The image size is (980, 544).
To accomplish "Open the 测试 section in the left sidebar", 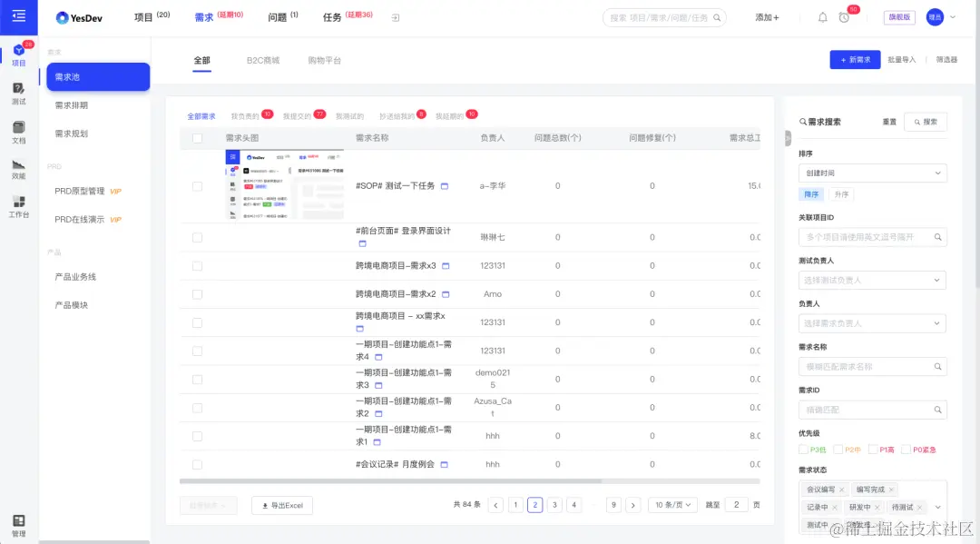I will (18, 95).
